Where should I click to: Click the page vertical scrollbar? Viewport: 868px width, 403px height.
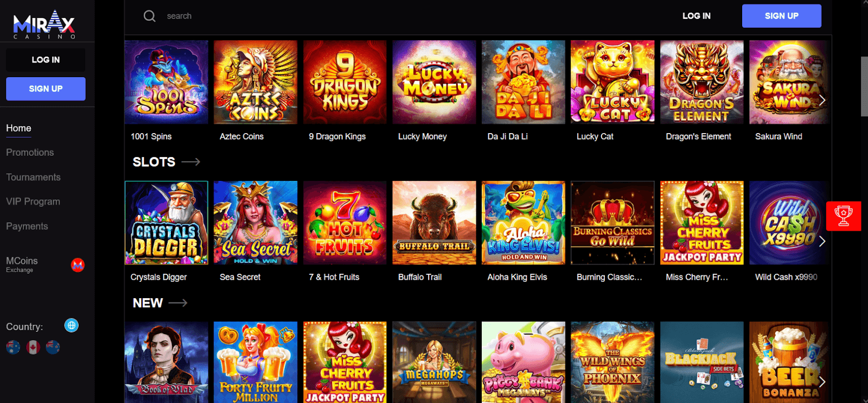coord(864,86)
